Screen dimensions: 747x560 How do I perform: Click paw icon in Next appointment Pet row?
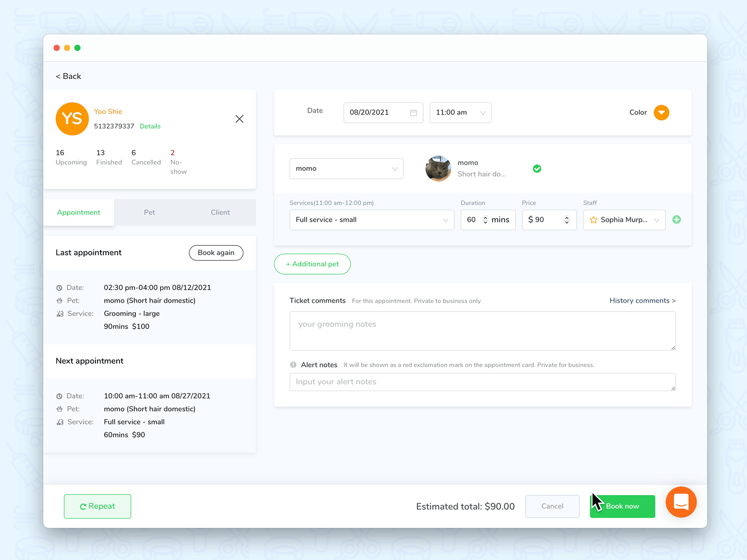(x=59, y=409)
